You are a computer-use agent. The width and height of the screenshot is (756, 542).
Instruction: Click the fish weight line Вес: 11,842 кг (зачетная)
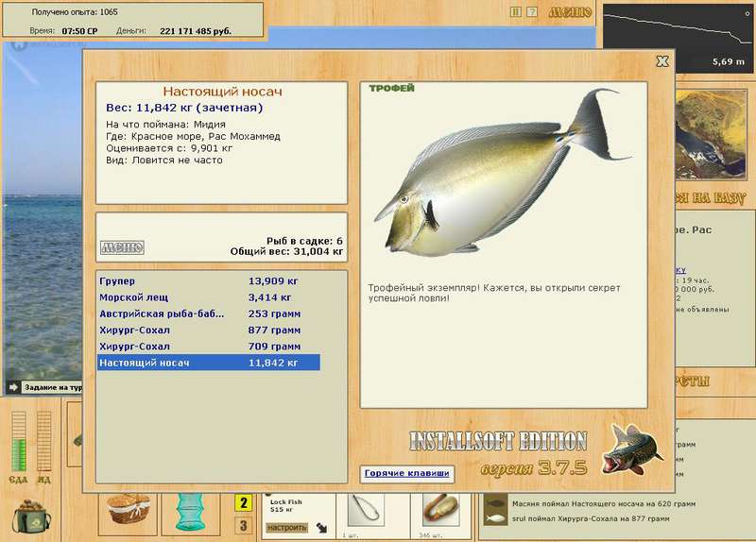pos(184,108)
